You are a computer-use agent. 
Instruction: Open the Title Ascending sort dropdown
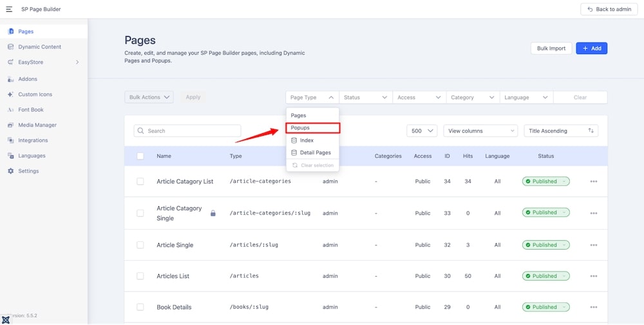(x=561, y=131)
